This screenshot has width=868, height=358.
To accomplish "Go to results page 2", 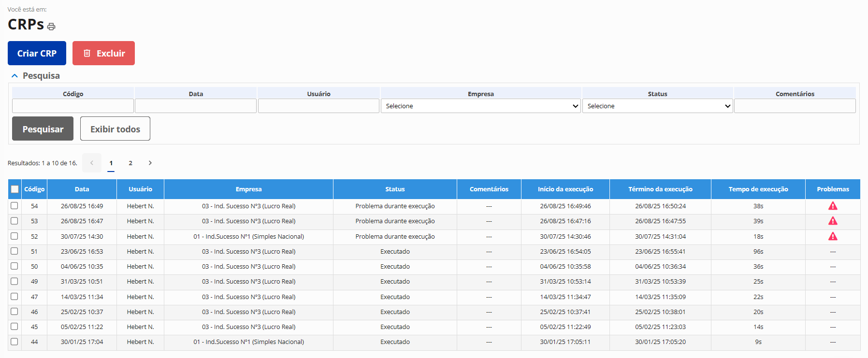I will (x=130, y=163).
